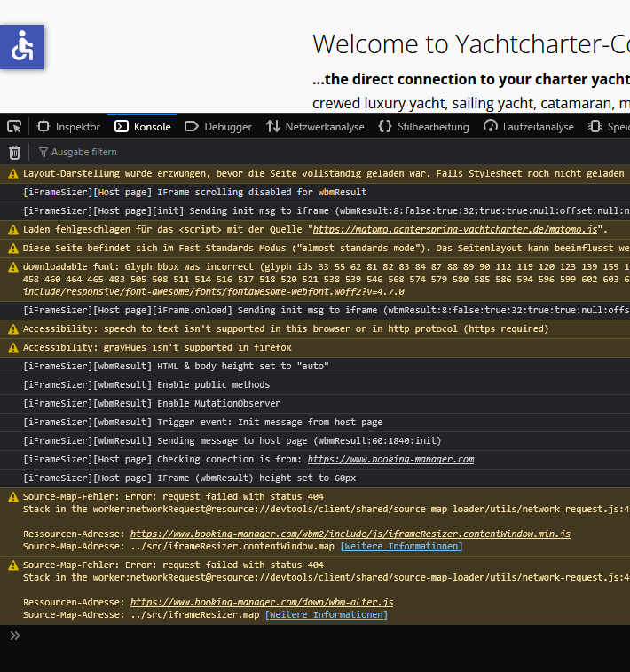630x672 pixels.
Task: Click warning icon on first Source-Map-Fehler
Action: pyautogui.click(x=12, y=497)
